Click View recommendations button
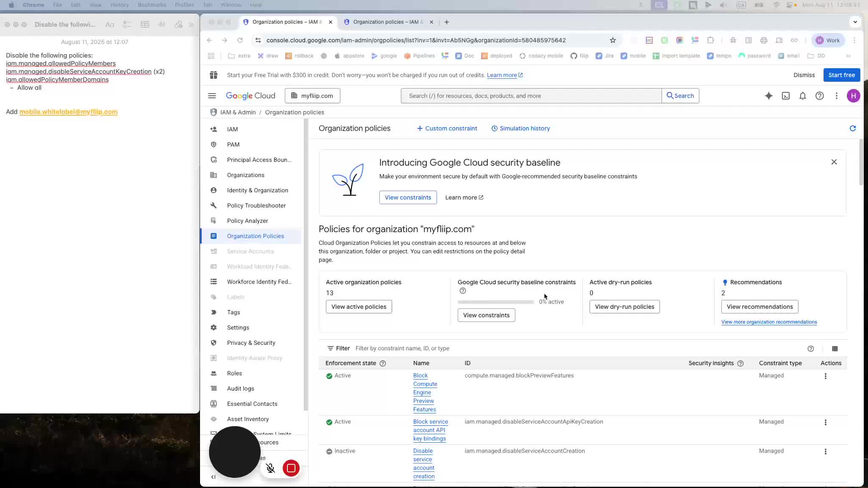This screenshot has width=868, height=488. click(759, 307)
